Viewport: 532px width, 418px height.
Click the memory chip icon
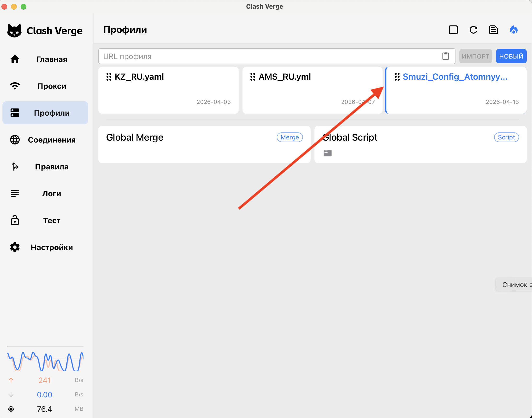click(11, 409)
